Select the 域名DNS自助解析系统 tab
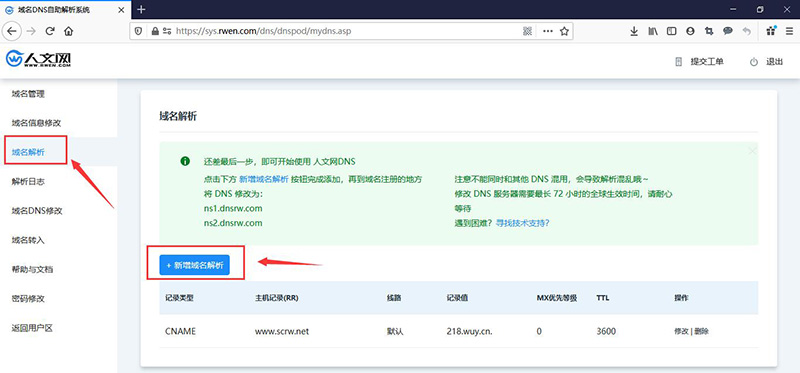The image size is (800, 373). pyautogui.click(x=65, y=10)
